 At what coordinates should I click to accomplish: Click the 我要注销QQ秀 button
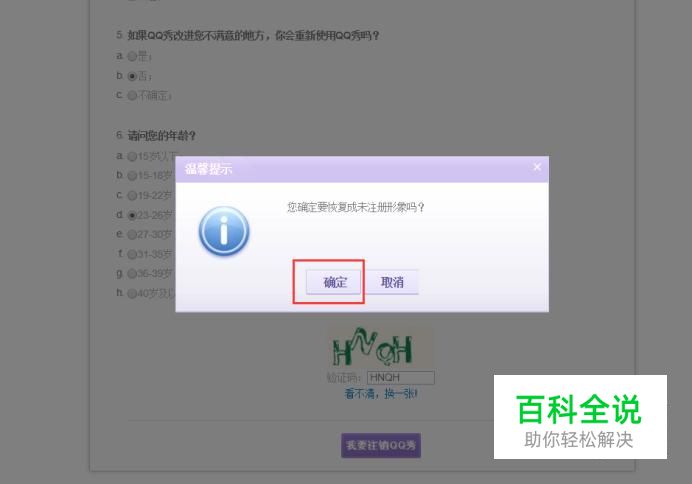(381, 445)
